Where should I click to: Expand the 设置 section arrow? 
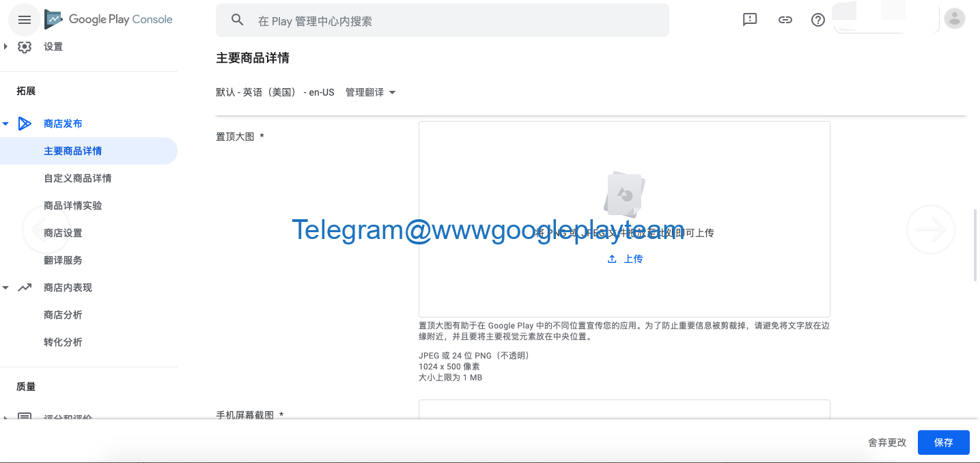pyautogui.click(x=6, y=46)
